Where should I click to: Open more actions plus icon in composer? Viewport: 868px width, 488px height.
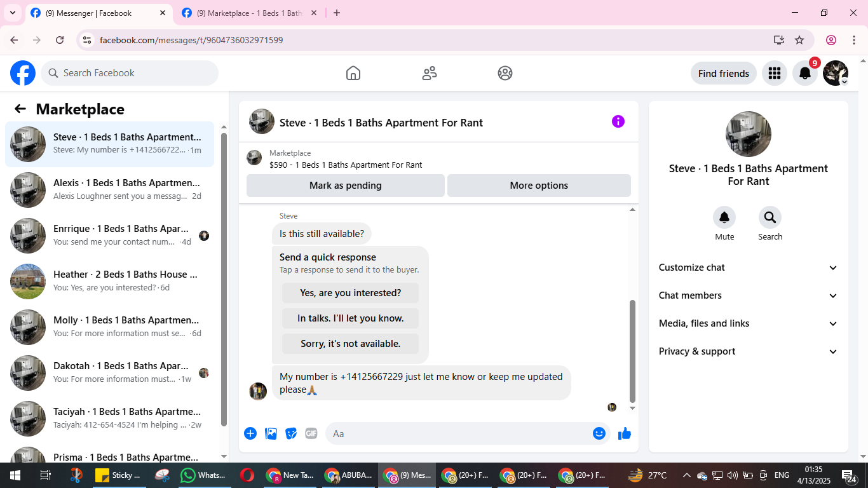pos(250,433)
